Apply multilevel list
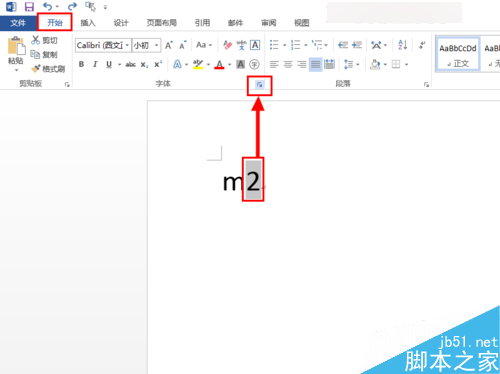Viewport: 500px width, 374px height. click(317, 45)
